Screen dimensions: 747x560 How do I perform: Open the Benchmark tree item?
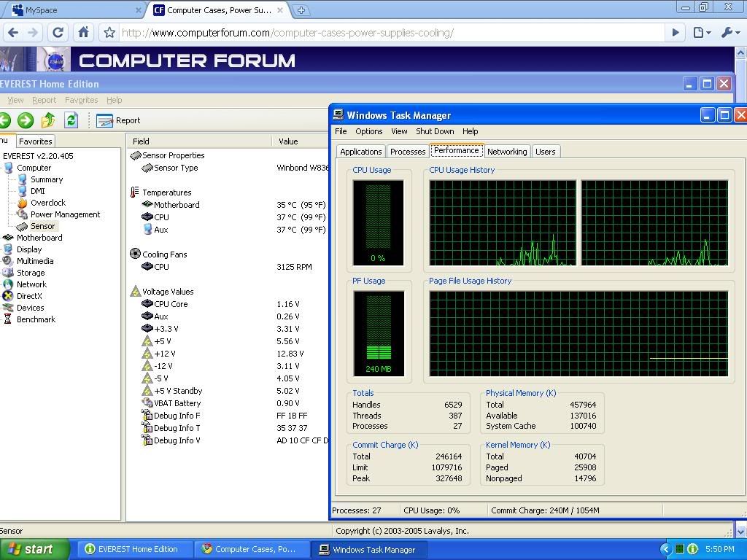tap(36, 319)
